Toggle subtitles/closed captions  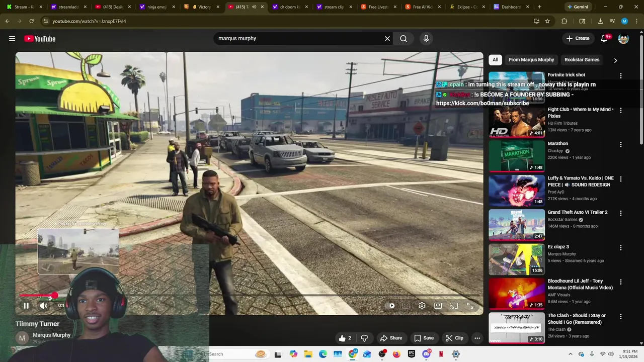[406, 306]
